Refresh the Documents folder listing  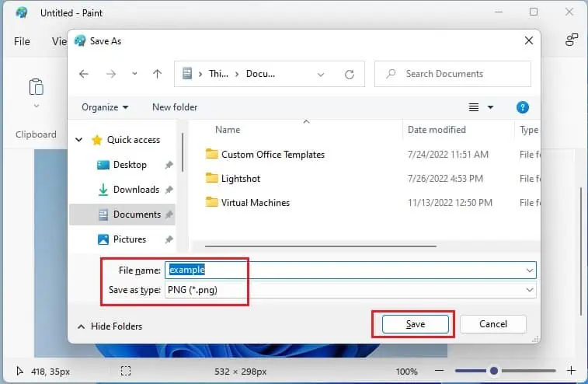[x=350, y=75]
